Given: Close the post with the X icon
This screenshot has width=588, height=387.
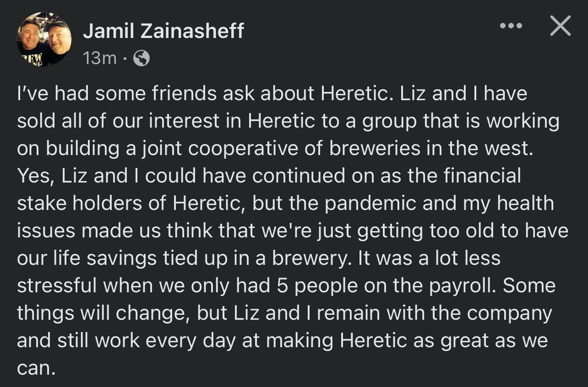Looking at the screenshot, I should point(560,26).
